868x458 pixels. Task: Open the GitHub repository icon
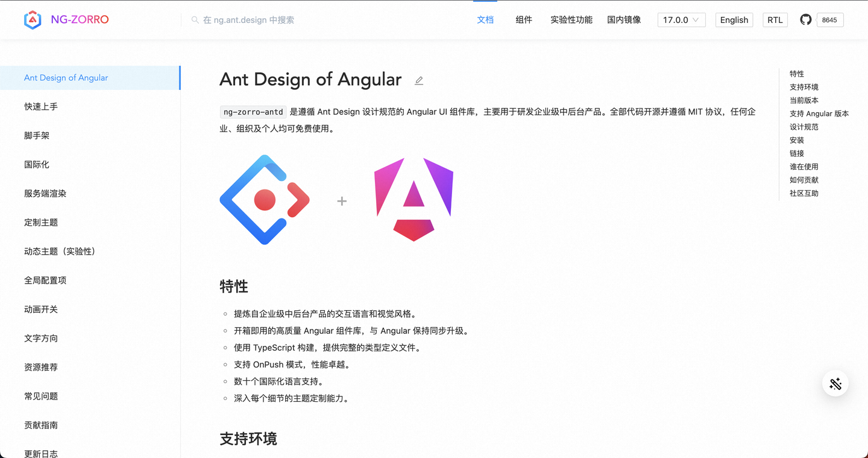pyautogui.click(x=806, y=19)
